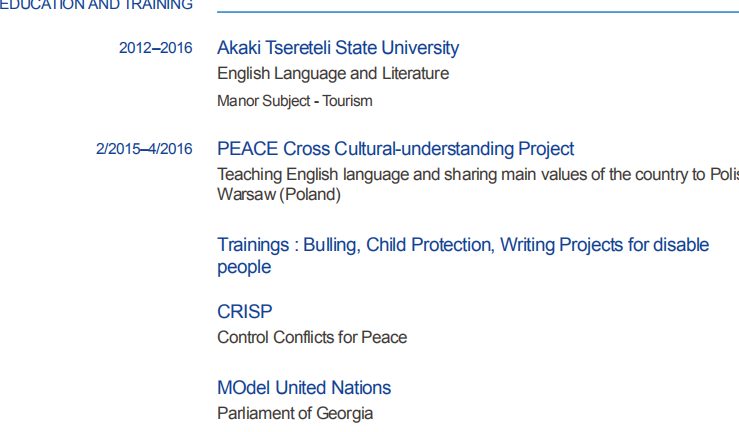Click the Parliament of Georgia text
This screenshot has width=739, height=432.
[294, 414]
